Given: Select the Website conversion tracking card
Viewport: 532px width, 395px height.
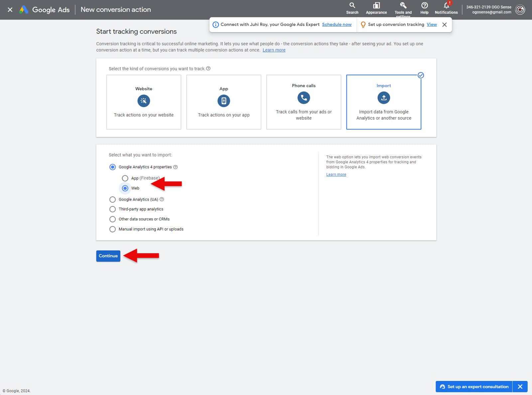Looking at the screenshot, I should (144, 102).
